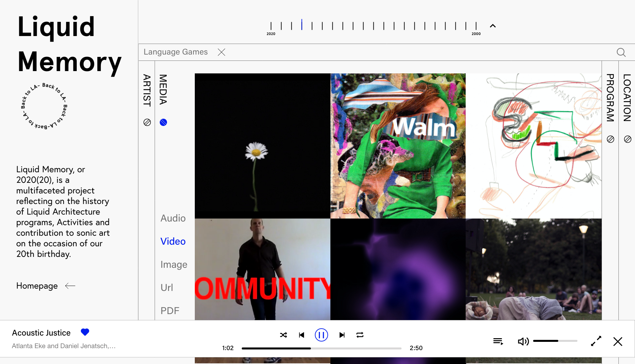This screenshot has width=635, height=364.
Task: Skip to previous track
Action: (x=302, y=335)
